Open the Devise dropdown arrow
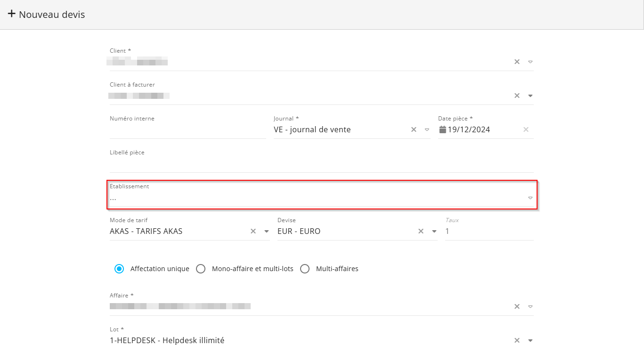Image resolution: width=644 pixels, height=345 pixels. pos(434,231)
